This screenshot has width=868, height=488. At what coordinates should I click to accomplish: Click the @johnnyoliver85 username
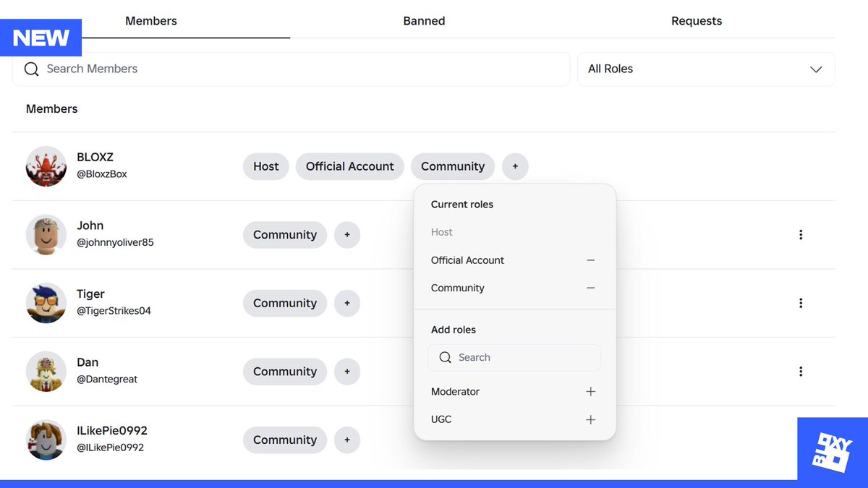115,243
